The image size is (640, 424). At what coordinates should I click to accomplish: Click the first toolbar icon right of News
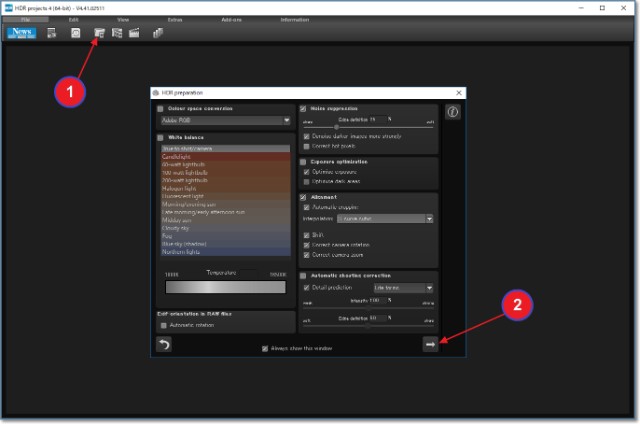(x=51, y=33)
